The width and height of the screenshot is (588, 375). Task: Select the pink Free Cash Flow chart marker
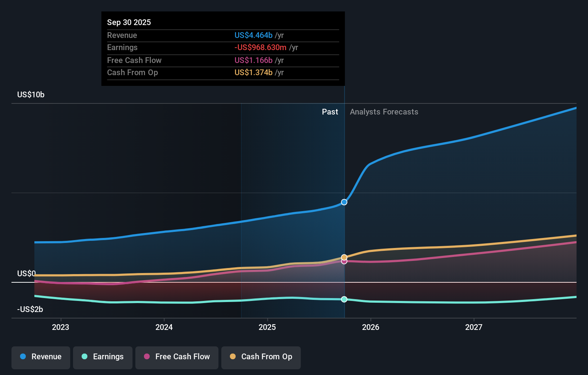coord(344,261)
